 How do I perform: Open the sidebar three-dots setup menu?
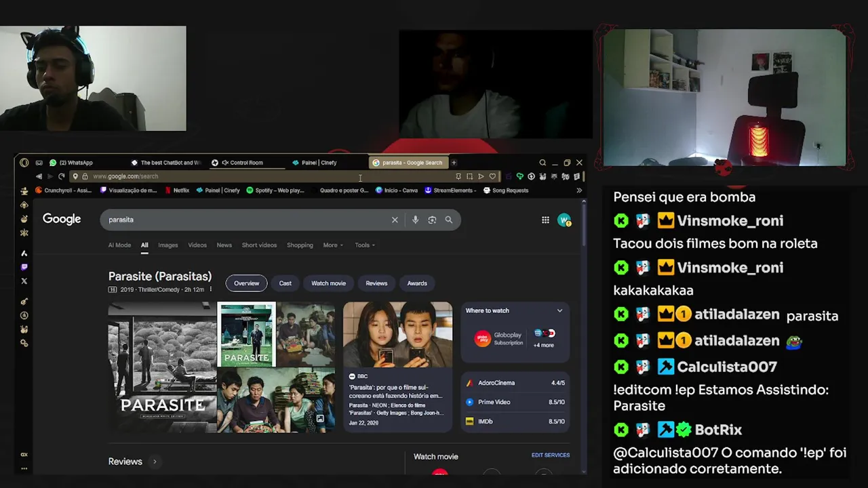(24, 468)
